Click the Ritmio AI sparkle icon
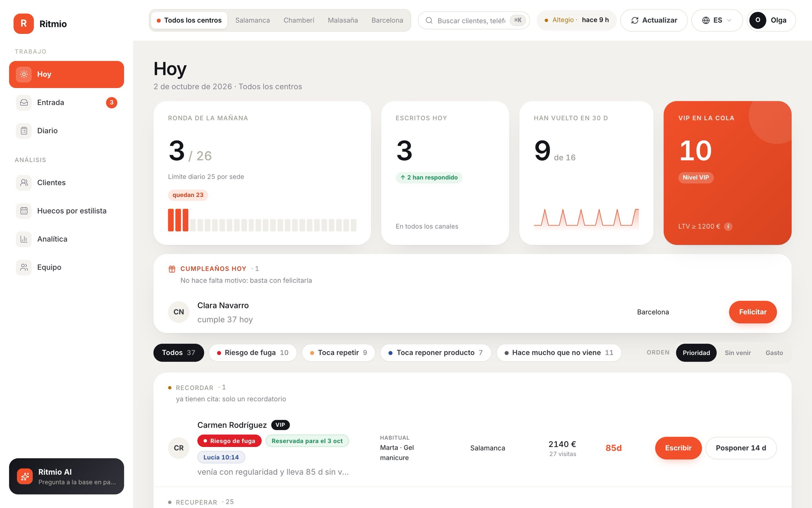The image size is (812, 508). click(x=25, y=476)
